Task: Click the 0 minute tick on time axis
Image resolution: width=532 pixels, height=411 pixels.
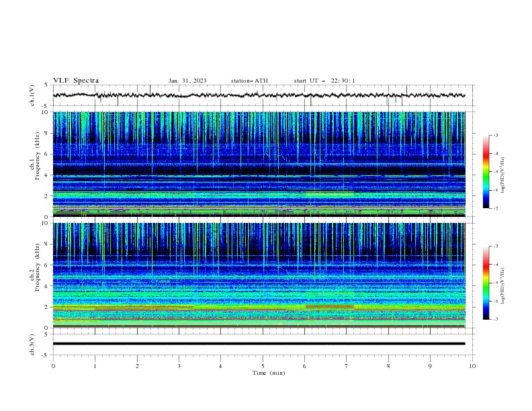Action: 53,366
